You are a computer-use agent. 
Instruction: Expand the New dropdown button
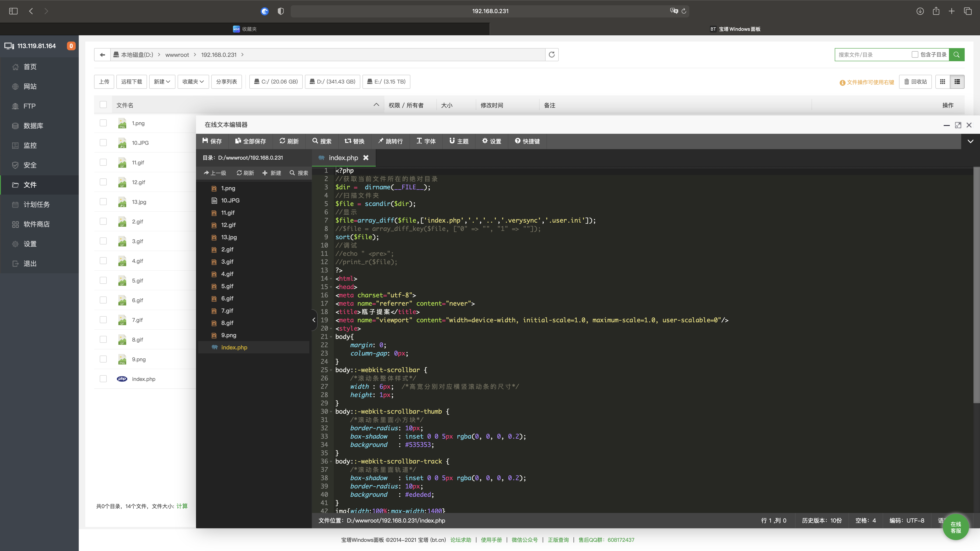(x=162, y=82)
